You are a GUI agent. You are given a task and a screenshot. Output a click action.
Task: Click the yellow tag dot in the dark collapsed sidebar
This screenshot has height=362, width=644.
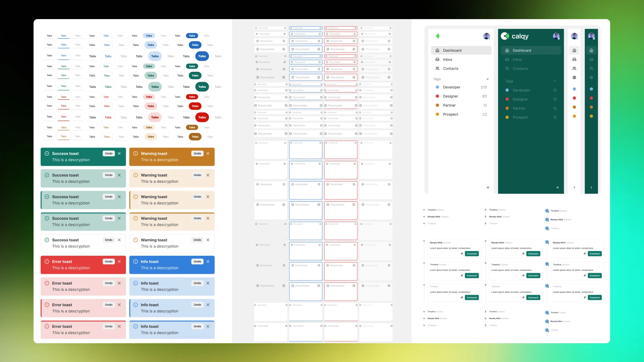tap(591, 116)
